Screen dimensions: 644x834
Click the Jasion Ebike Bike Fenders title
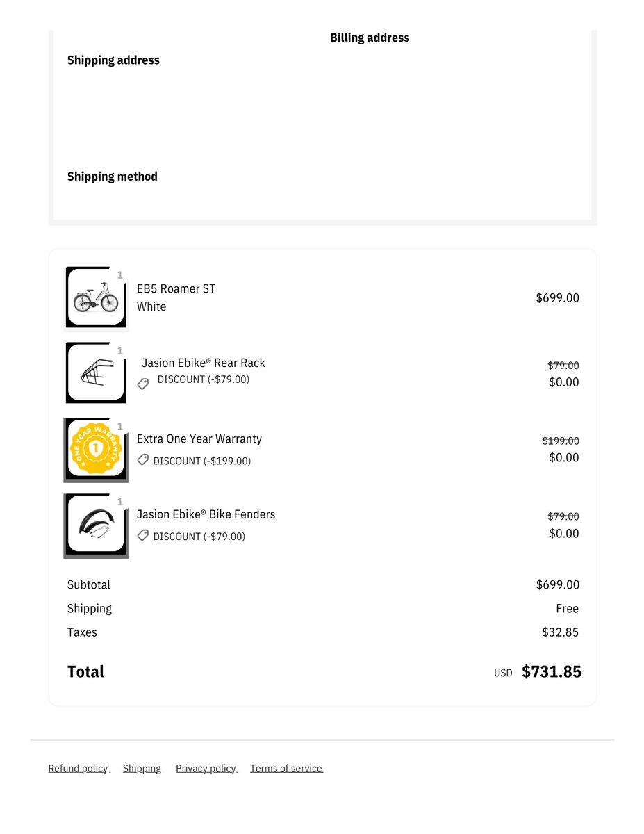(206, 514)
